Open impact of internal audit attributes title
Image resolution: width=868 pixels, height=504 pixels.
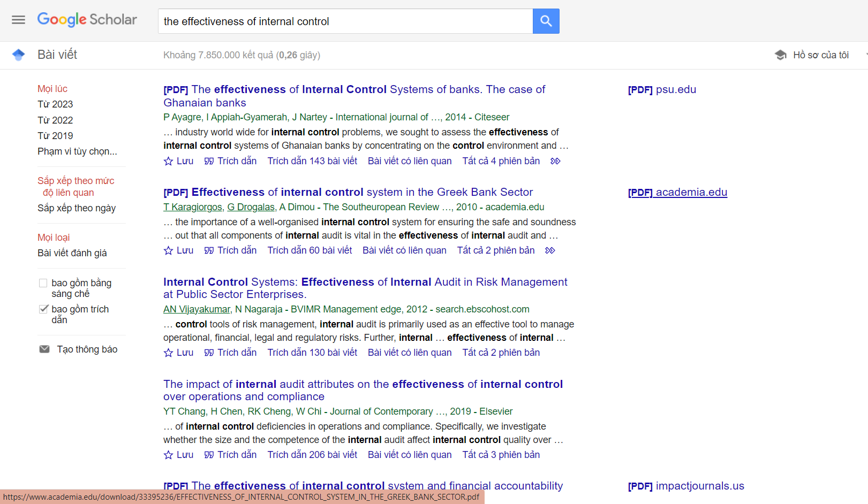[363, 390]
